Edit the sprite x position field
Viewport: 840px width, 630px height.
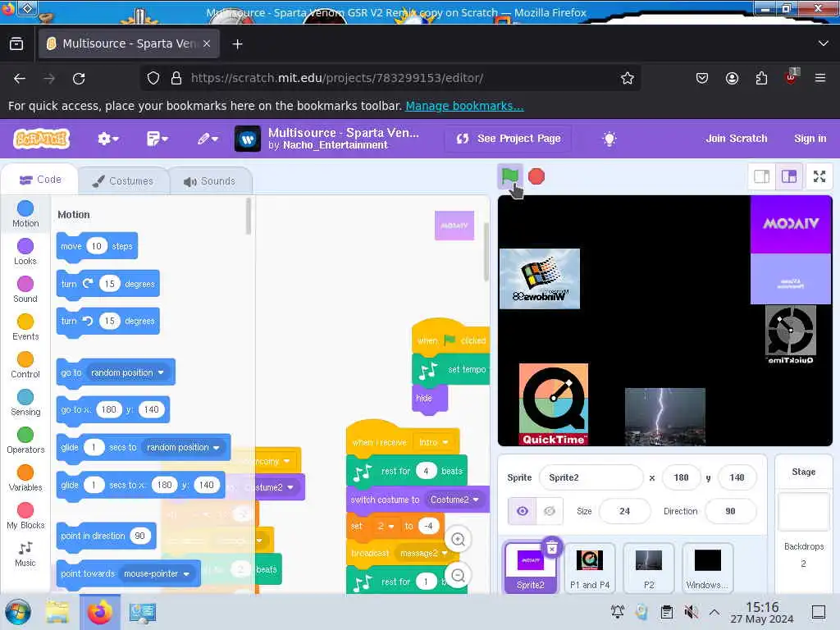681,477
